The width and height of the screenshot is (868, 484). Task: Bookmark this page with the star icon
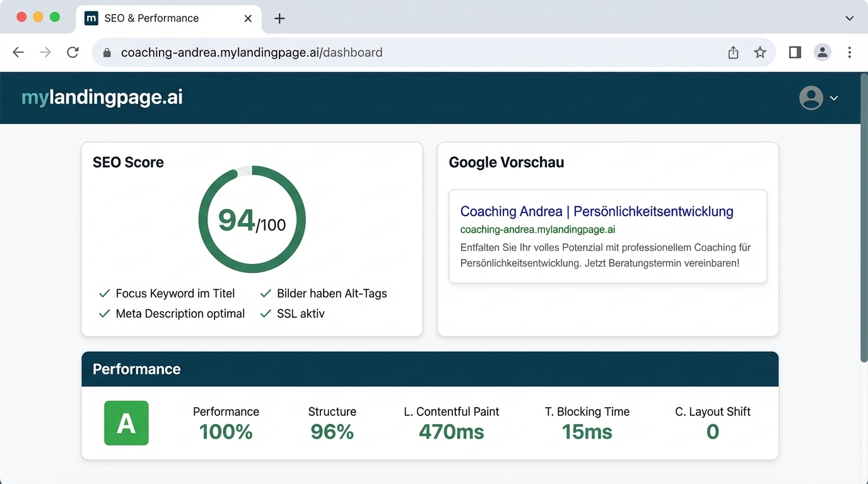pos(760,52)
